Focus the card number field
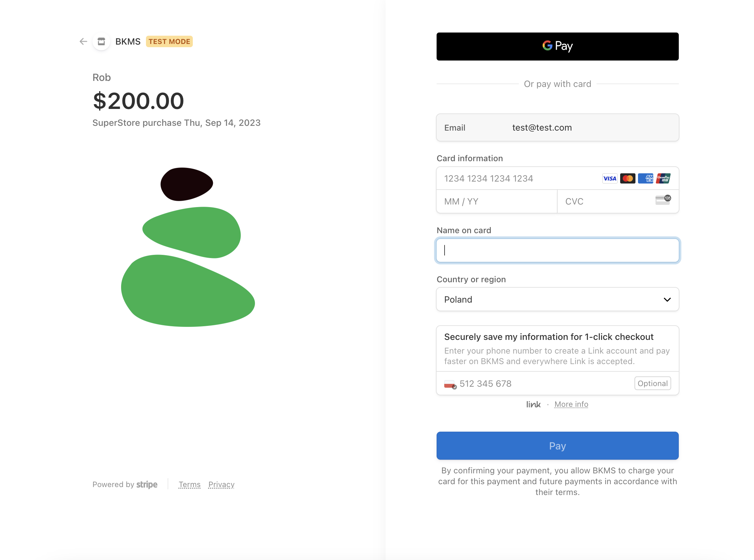 tap(519, 179)
